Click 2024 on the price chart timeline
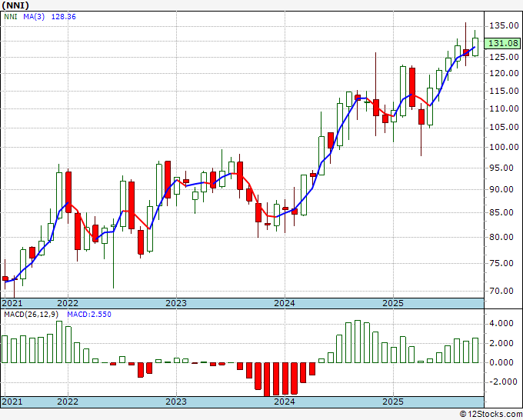The height and width of the screenshot is (420, 523). click(x=285, y=303)
